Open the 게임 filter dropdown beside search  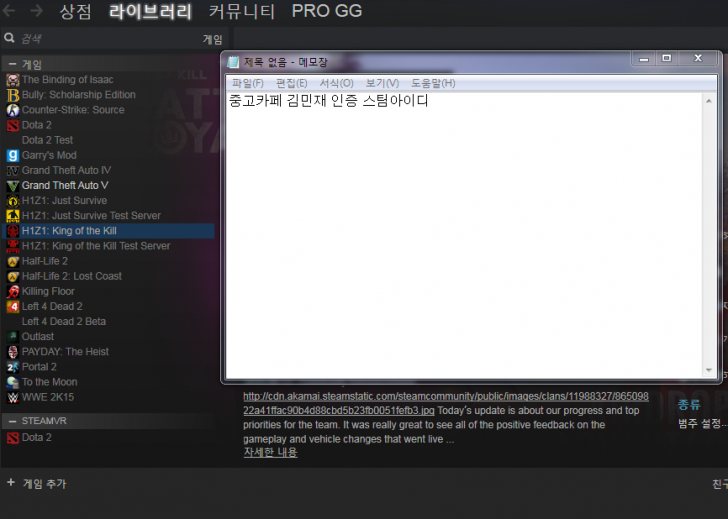click(212, 39)
